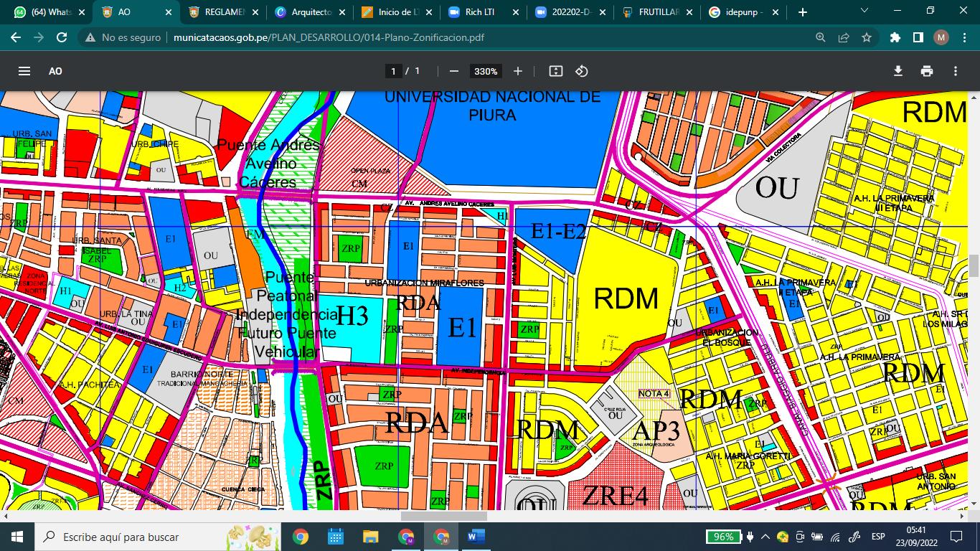The height and width of the screenshot is (551, 980).
Task: Switch to the FRUTILLAR tab
Action: (x=653, y=12)
